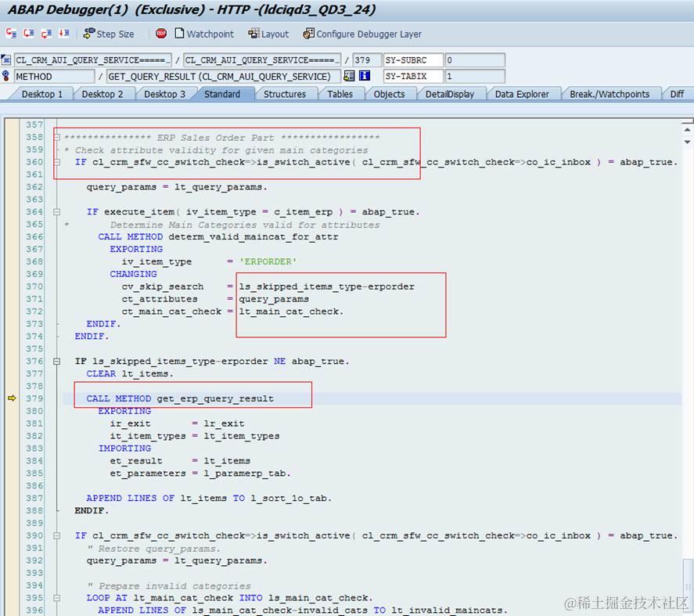
Task: Click 'get_erp_query_result' on line 379
Action: pos(215,398)
